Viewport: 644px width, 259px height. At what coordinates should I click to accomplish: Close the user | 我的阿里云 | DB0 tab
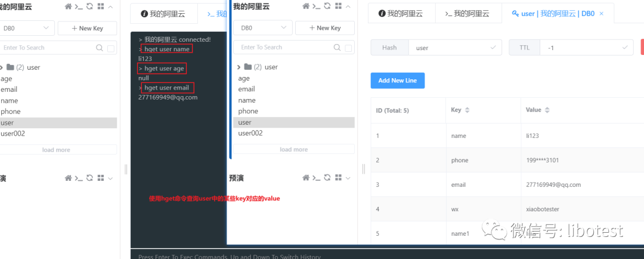tap(602, 14)
